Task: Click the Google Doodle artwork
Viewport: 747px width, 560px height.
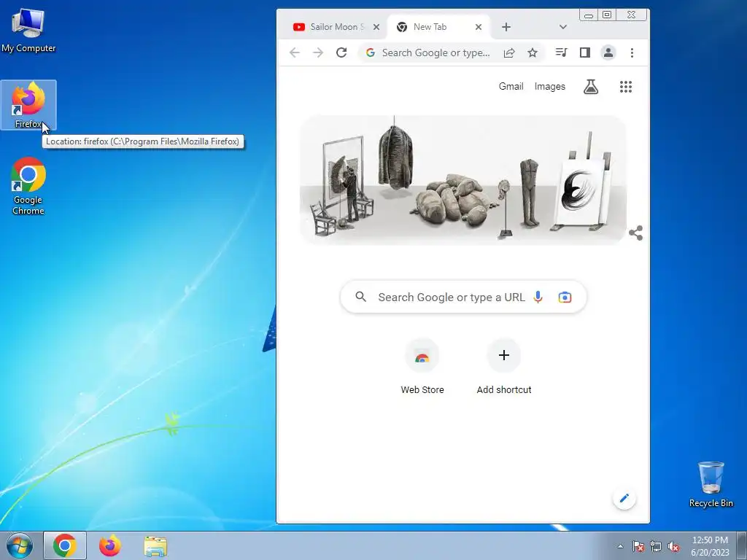Action: [462, 180]
